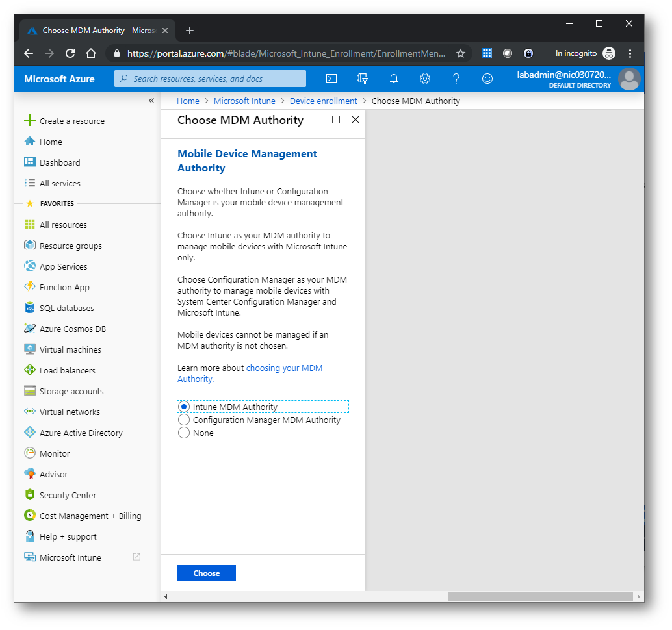Click the green Create a resource plus icon

[30, 120]
